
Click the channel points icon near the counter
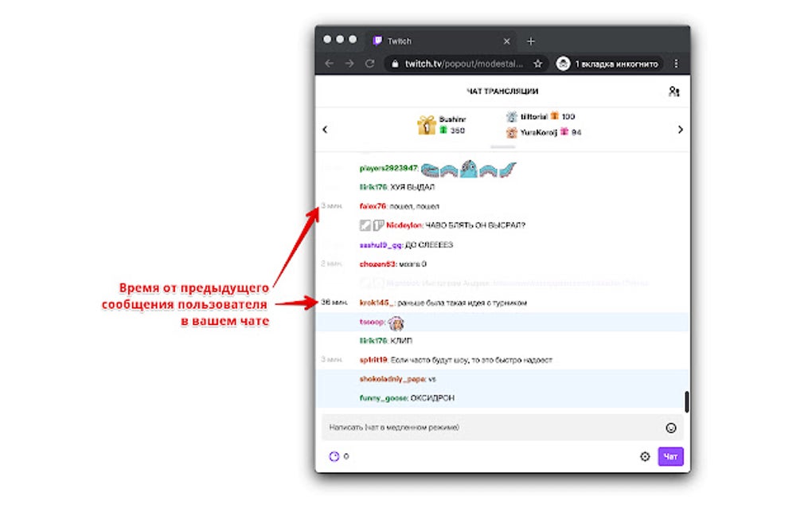pos(334,457)
